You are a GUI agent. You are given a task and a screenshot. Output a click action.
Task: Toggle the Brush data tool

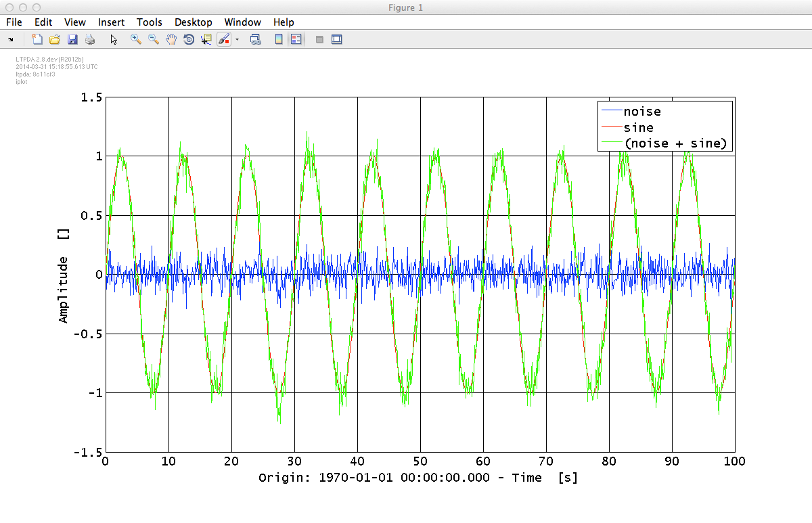pyautogui.click(x=224, y=39)
